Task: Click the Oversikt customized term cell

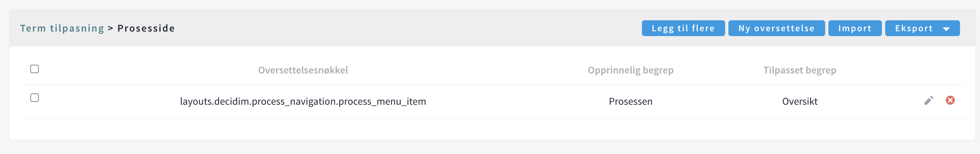Action: (x=800, y=101)
